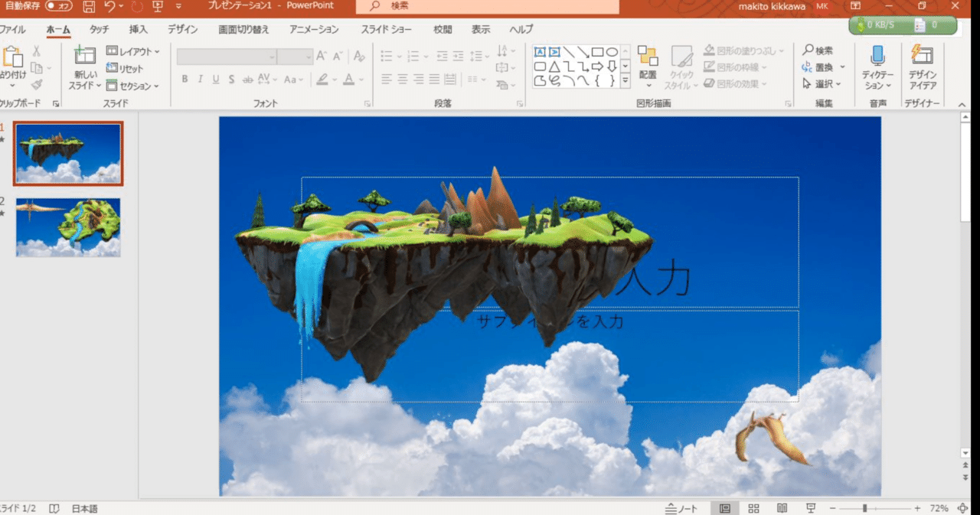
Task: Open the アニメーション ribbon tab
Action: [x=312, y=29]
